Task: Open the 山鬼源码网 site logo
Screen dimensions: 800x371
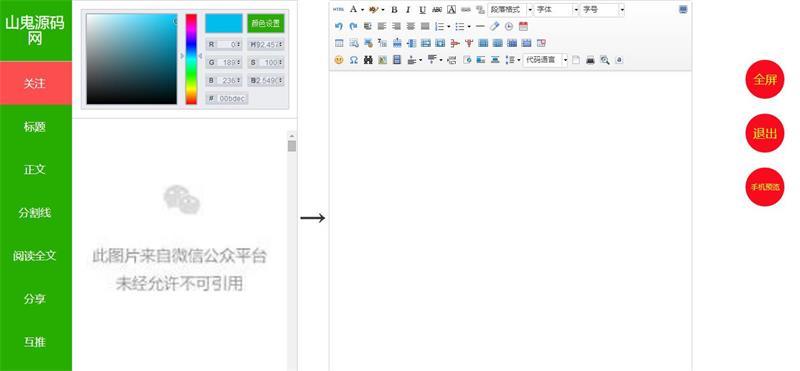Action: (x=35, y=31)
